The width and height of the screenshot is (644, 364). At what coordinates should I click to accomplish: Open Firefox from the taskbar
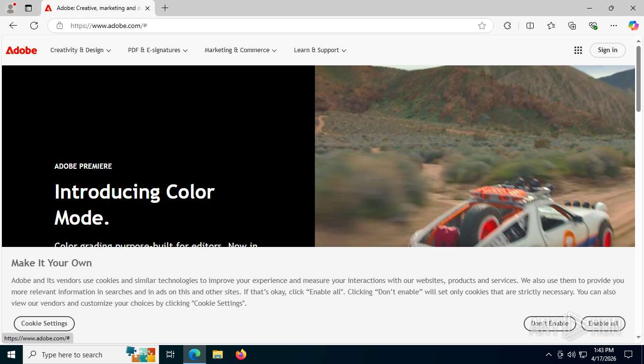[241, 355]
